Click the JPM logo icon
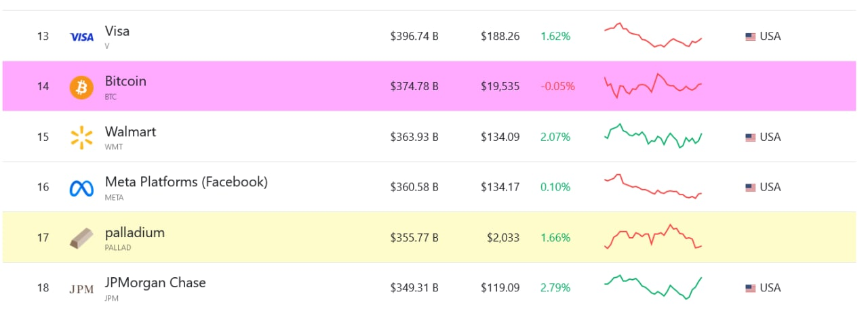This screenshot has width=868, height=311. pyautogui.click(x=82, y=289)
